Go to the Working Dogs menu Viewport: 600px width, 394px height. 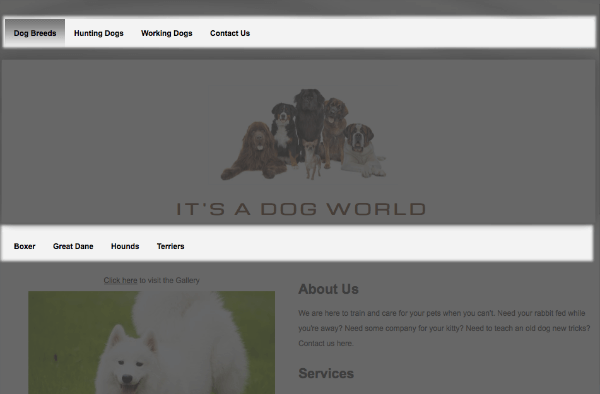tap(166, 33)
